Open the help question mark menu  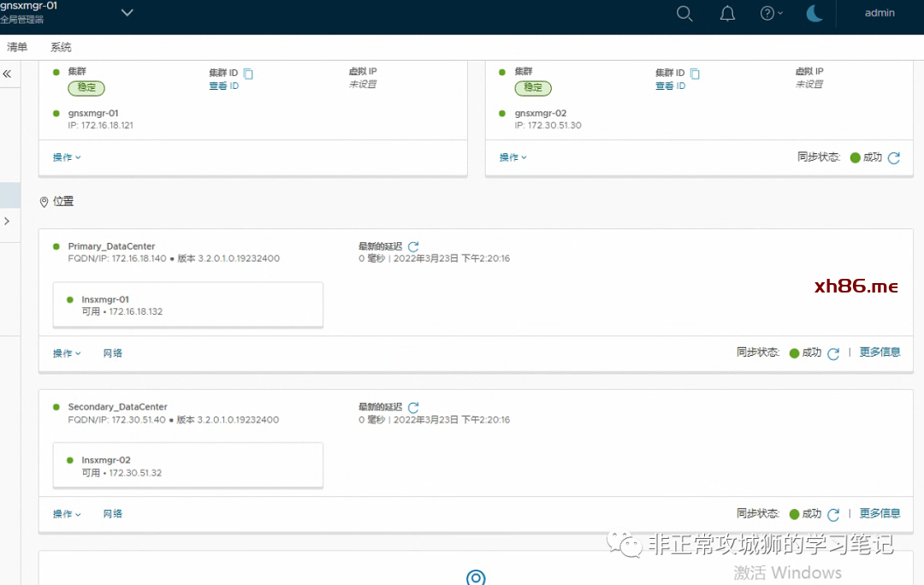click(x=771, y=13)
